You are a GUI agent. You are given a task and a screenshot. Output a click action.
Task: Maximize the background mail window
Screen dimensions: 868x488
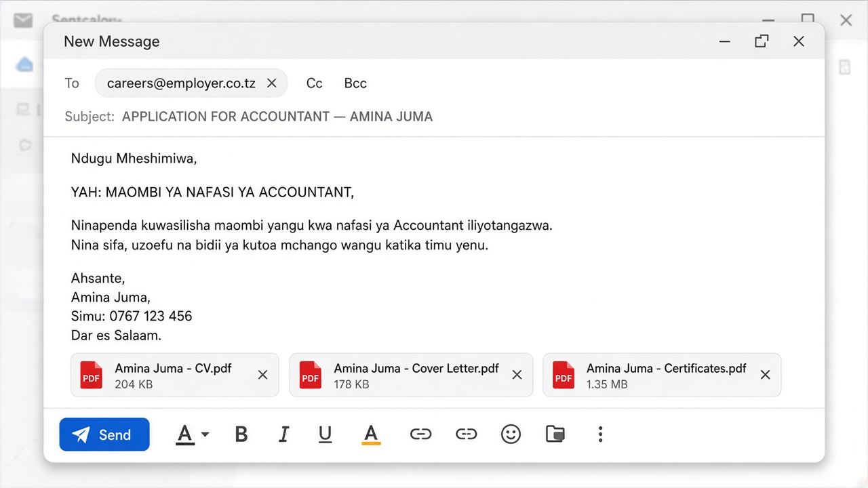(x=807, y=18)
